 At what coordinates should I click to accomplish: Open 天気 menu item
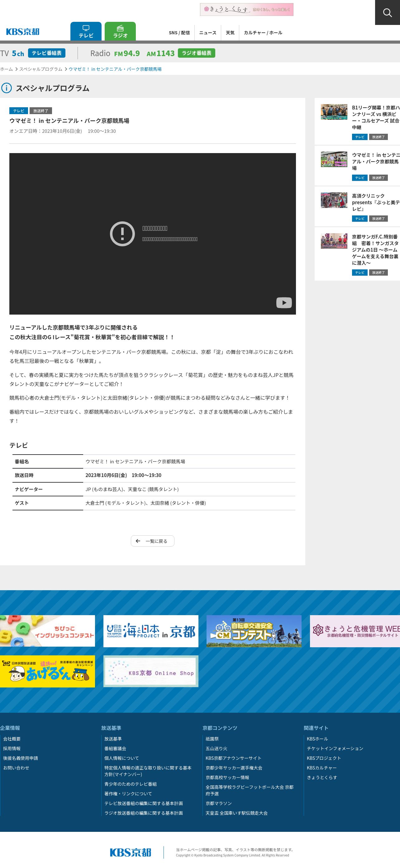click(230, 33)
